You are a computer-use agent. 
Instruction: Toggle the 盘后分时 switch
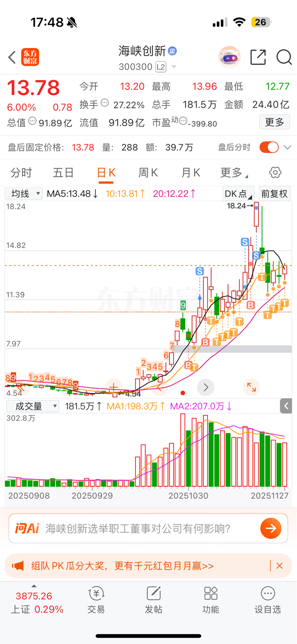269,147
